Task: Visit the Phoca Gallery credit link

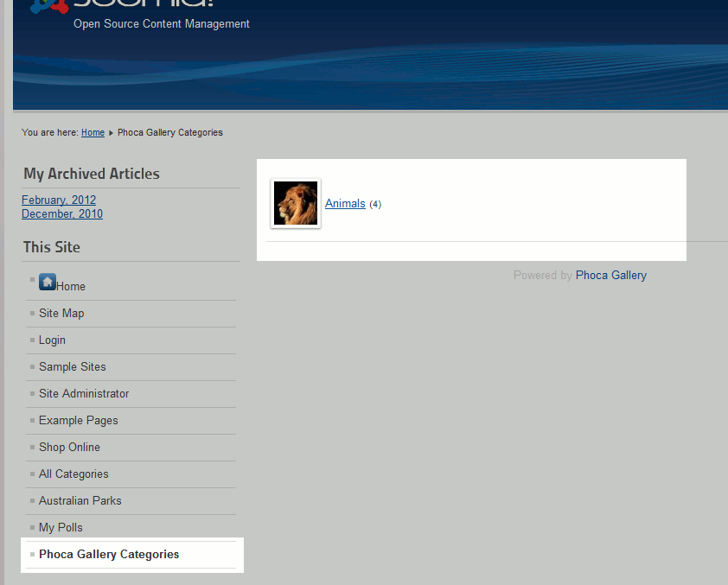Action: tap(611, 275)
